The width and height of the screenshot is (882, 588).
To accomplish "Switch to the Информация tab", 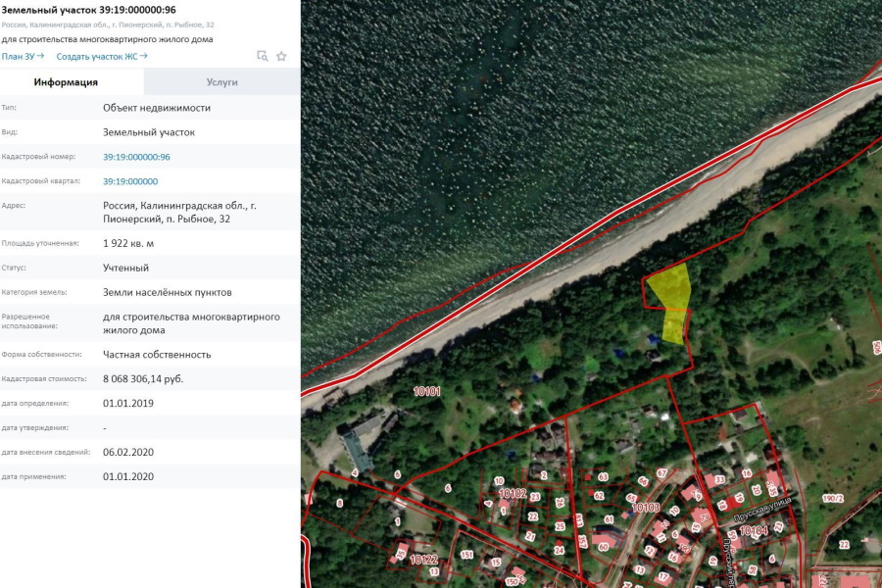I will pyautogui.click(x=66, y=82).
